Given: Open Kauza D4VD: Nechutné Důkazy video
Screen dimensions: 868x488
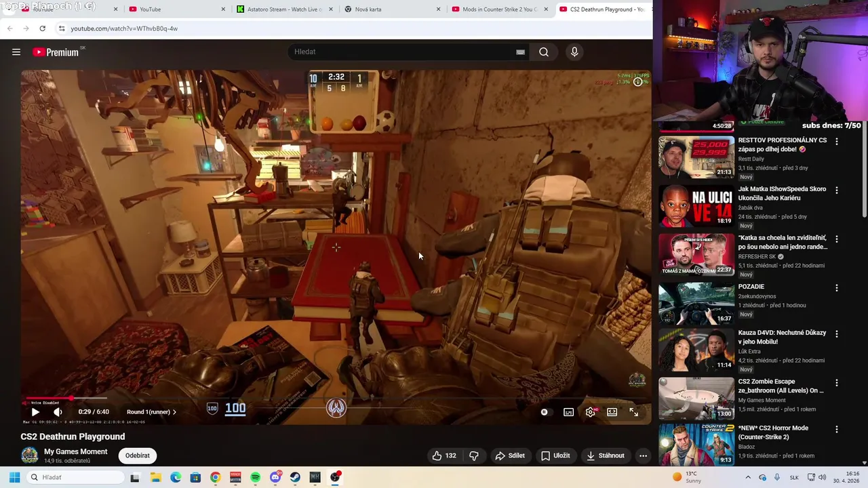Looking at the screenshot, I should click(x=782, y=338).
